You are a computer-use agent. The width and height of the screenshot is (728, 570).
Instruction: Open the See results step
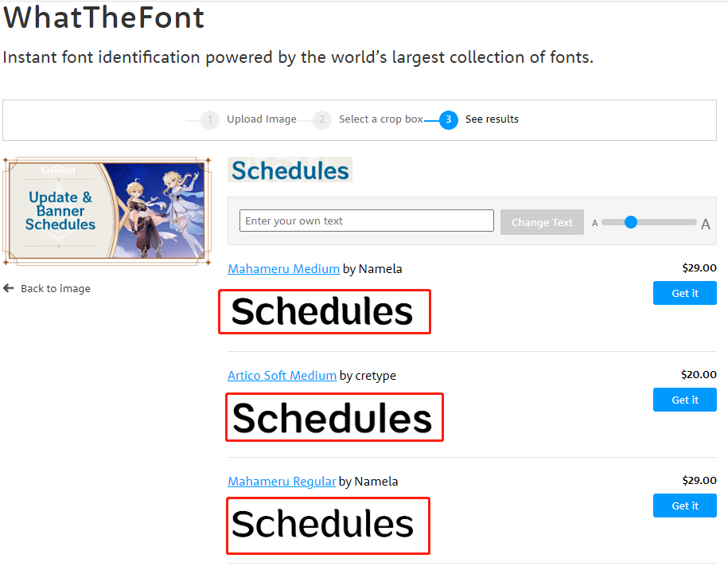pyautogui.click(x=492, y=119)
